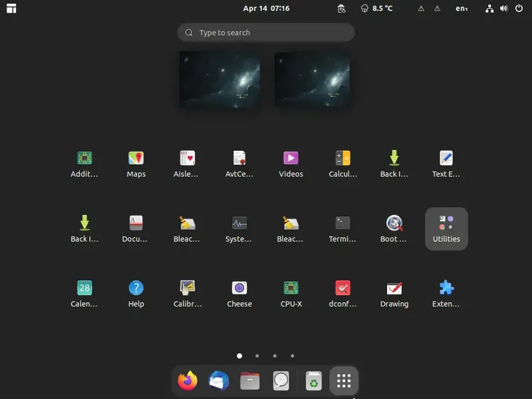532x399 pixels.
Task: Click the Type to search field
Action: pos(266,33)
